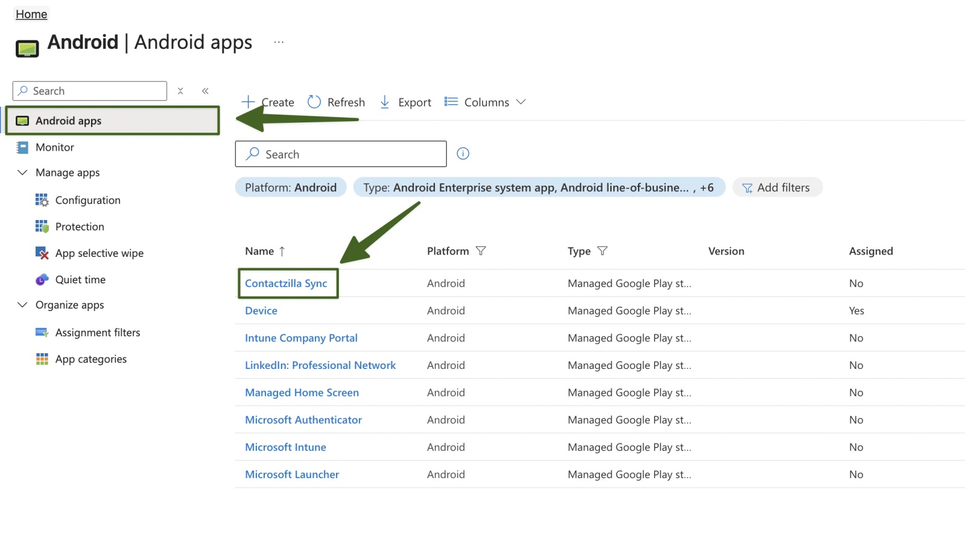This screenshot has width=965, height=560.
Task: Open the ellipsis more options menu
Action: (279, 42)
